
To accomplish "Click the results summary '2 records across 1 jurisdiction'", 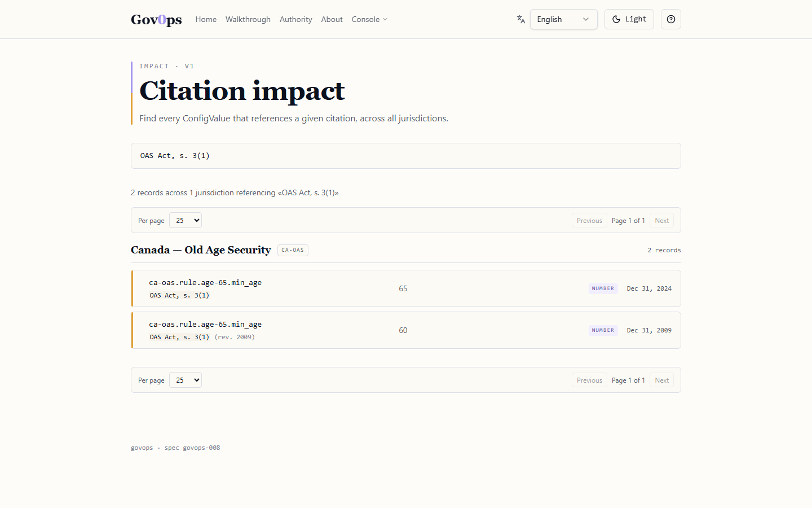I will point(203,192).
